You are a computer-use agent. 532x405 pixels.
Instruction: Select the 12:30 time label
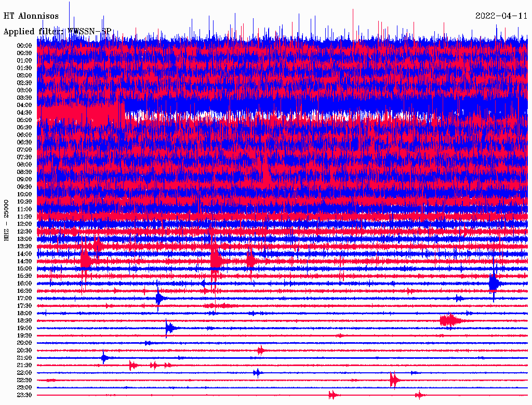pyautogui.click(x=24, y=232)
